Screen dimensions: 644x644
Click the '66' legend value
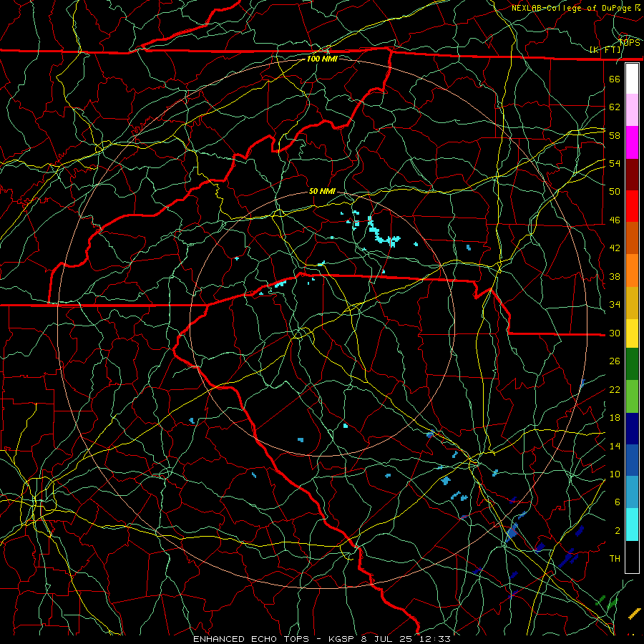coord(615,79)
